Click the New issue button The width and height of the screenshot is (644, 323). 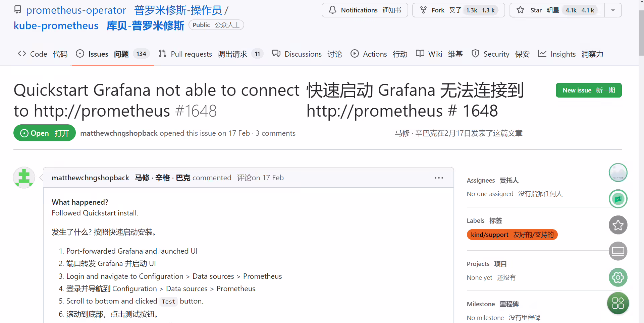[589, 90]
